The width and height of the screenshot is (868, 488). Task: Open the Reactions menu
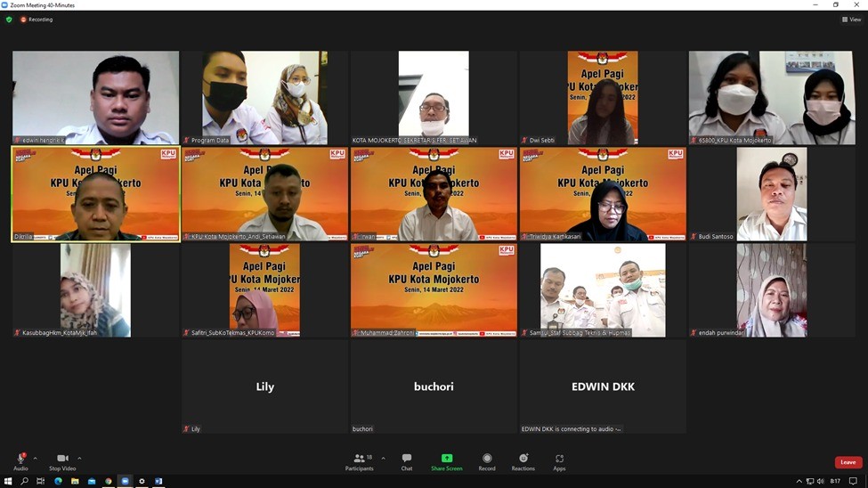tap(523, 459)
